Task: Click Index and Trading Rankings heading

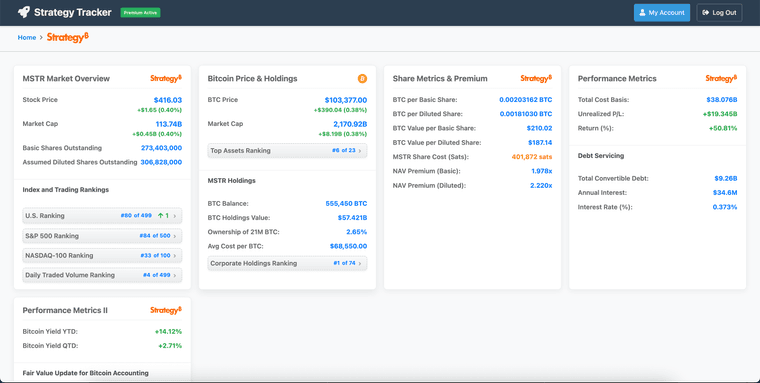Action: coord(65,190)
